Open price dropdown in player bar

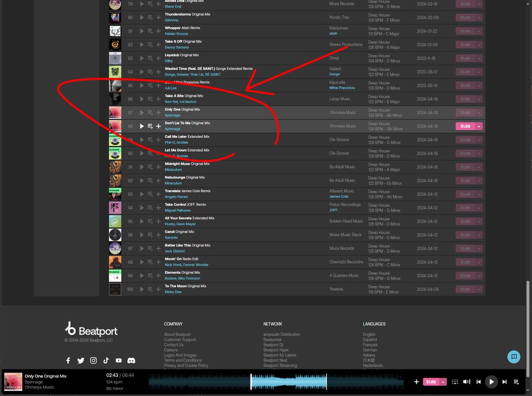443,382
